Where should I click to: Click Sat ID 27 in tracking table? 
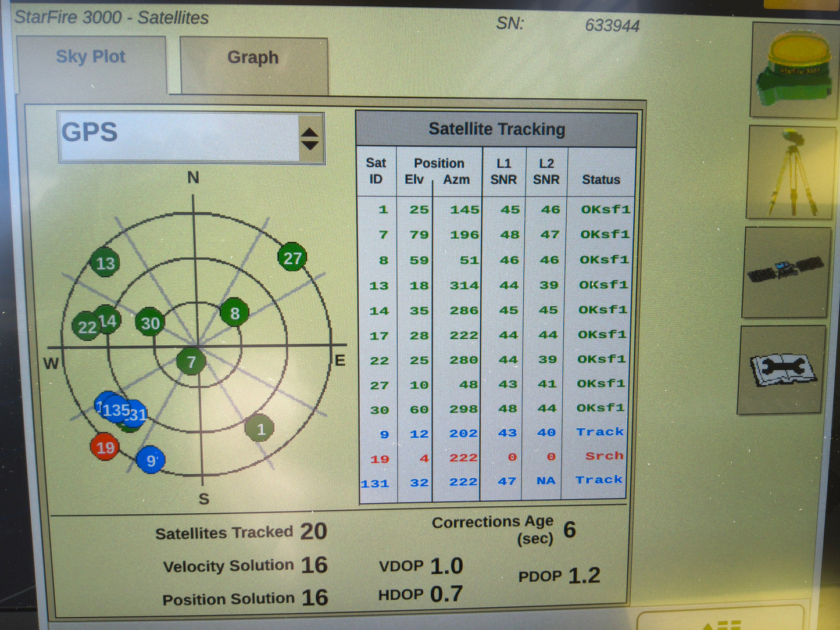pyautogui.click(x=380, y=385)
